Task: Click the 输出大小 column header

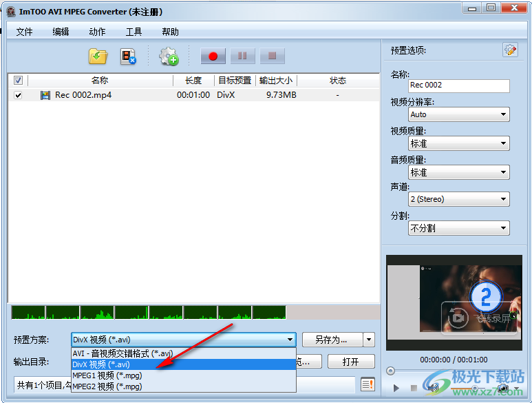Action: point(276,81)
